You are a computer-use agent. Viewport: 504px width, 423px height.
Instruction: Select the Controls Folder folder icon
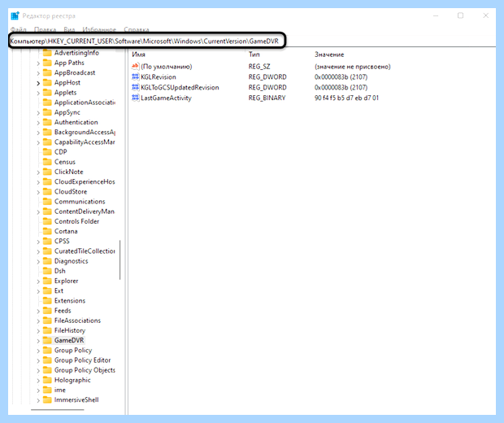point(47,221)
